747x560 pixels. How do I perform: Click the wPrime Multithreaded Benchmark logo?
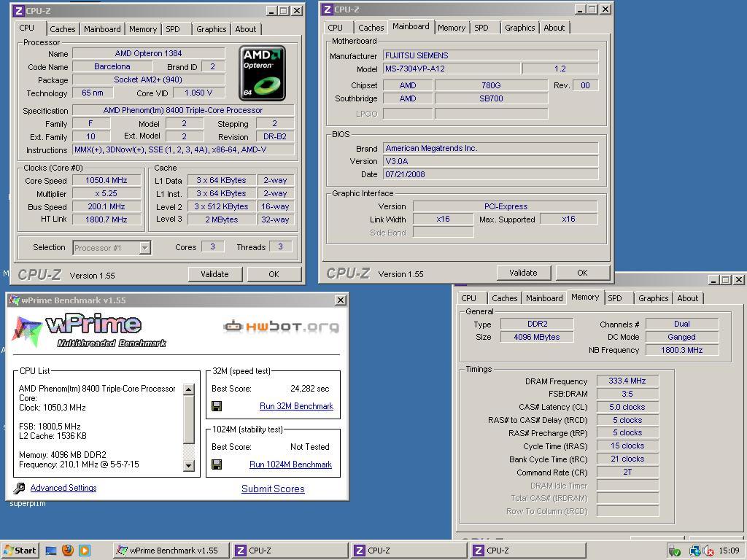89,330
